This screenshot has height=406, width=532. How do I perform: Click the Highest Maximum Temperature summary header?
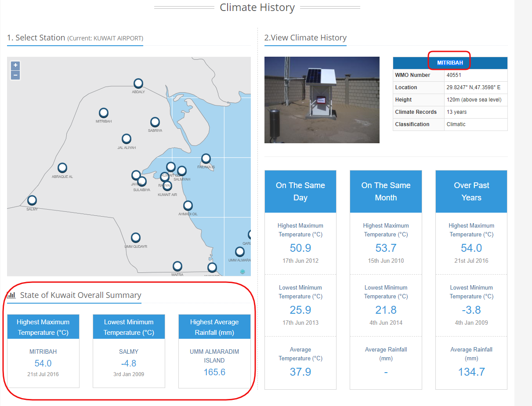(x=43, y=327)
